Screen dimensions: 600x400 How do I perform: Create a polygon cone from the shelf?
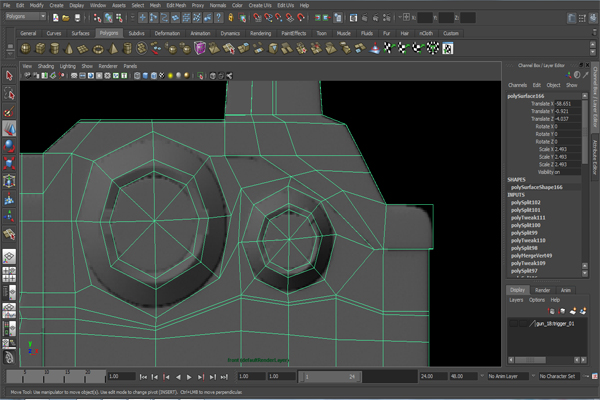pos(69,48)
